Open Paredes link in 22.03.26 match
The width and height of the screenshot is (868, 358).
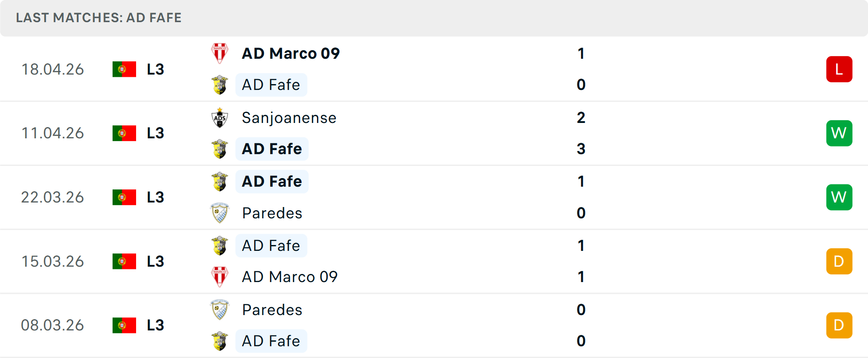click(x=272, y=213)
